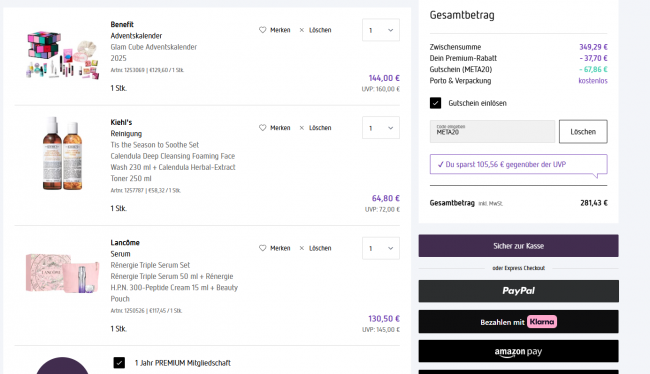Open Tis the Season to Soothe Set title
The width and height of the screenshot is (650, 374).
155,145
